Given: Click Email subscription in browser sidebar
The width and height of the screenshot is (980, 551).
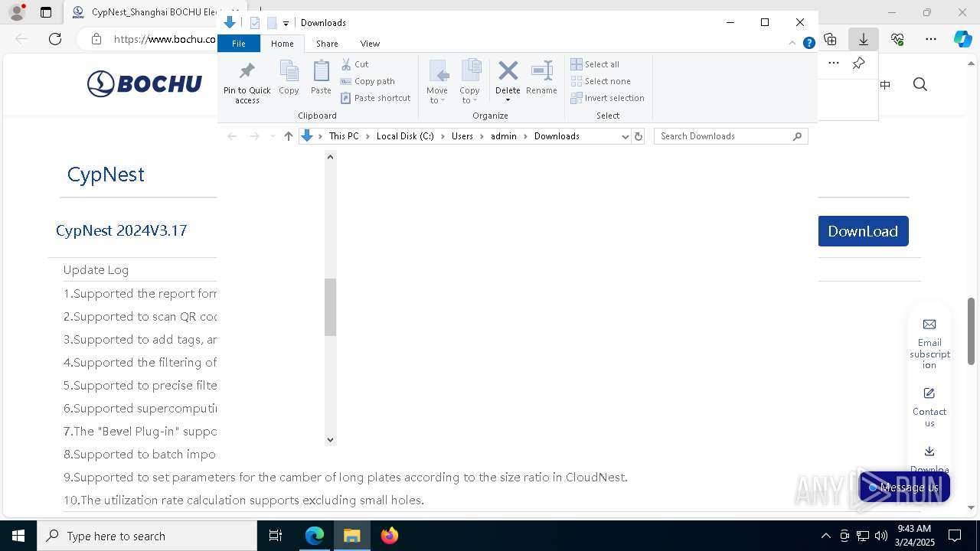Looking at the screenshot, I should click(x=929, y=344).
